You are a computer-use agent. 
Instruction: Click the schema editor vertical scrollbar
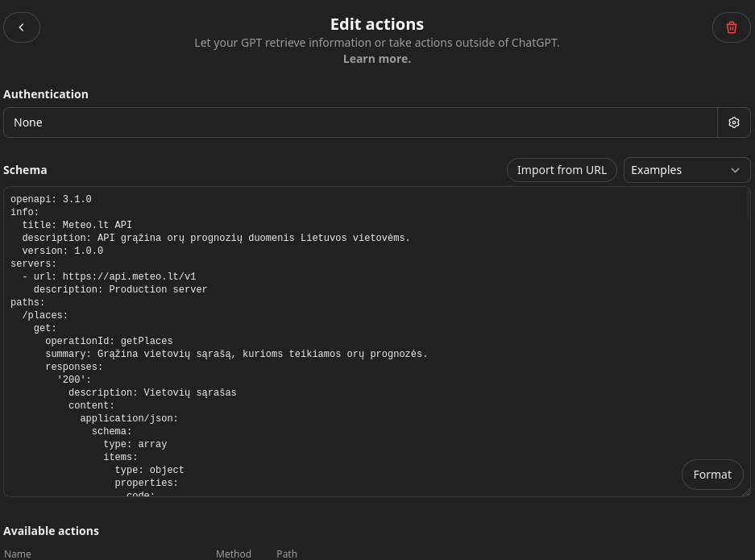coord(748,205)
